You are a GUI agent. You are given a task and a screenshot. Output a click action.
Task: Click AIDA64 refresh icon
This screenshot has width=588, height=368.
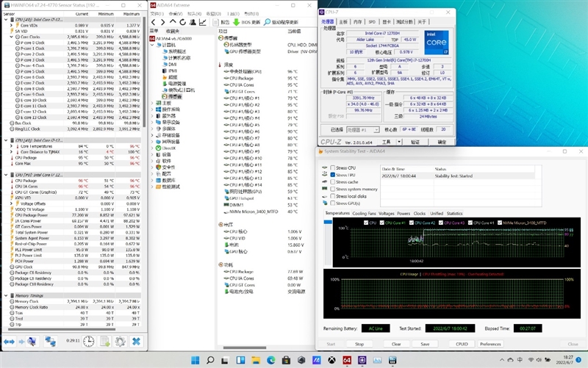pyautogui.click(x=182, y=23)
